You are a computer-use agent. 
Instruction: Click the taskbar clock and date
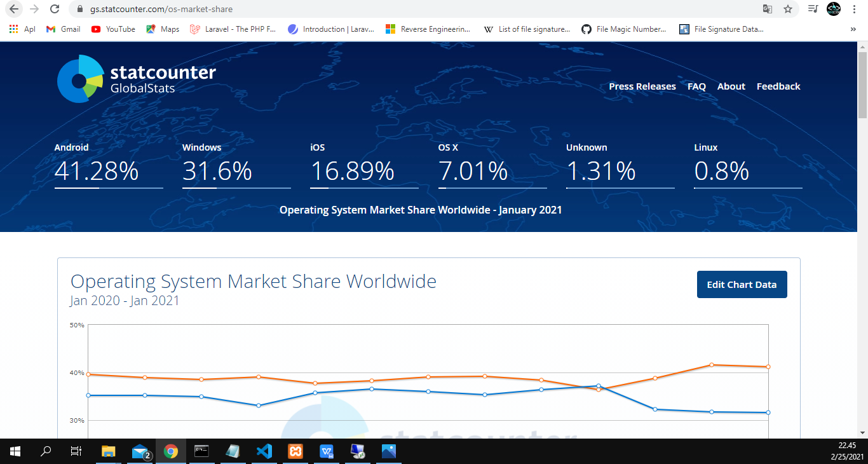(846, 451)
